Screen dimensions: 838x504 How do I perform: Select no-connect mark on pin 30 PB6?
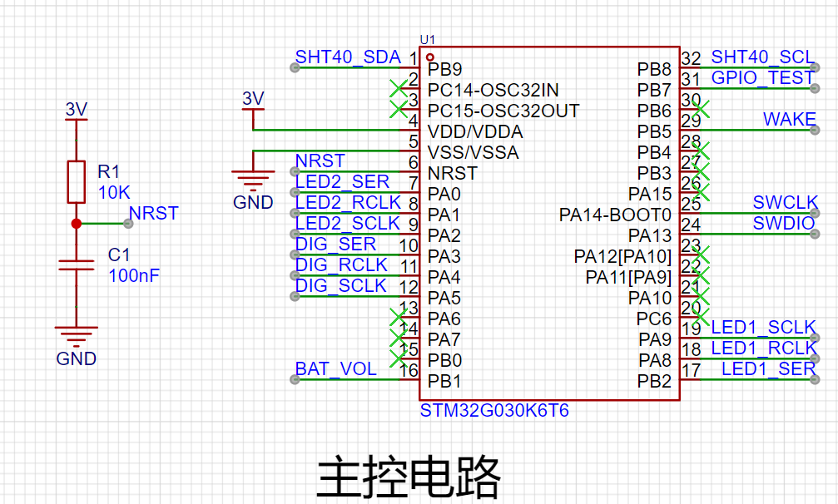pos(700,109)
